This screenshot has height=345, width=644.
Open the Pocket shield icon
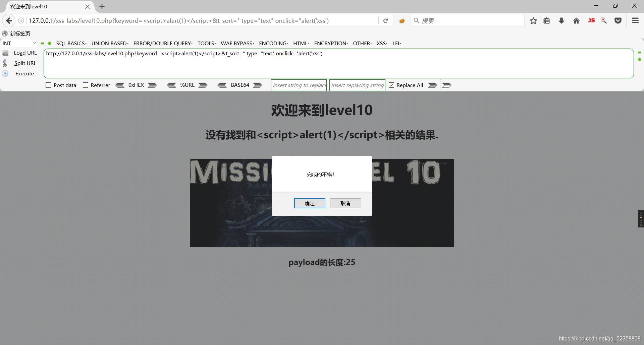point(618,21)
